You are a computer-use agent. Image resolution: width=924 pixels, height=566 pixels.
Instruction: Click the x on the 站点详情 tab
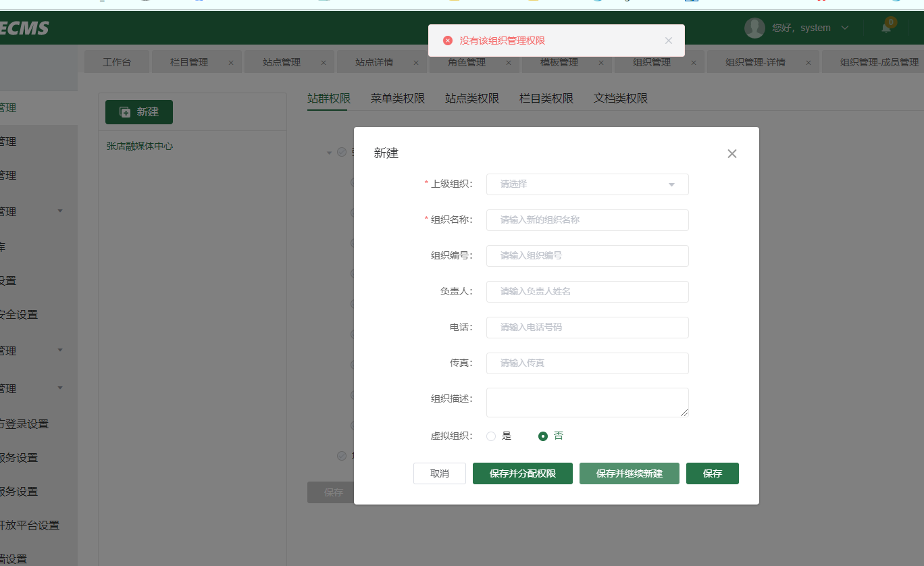click(416, 63)
